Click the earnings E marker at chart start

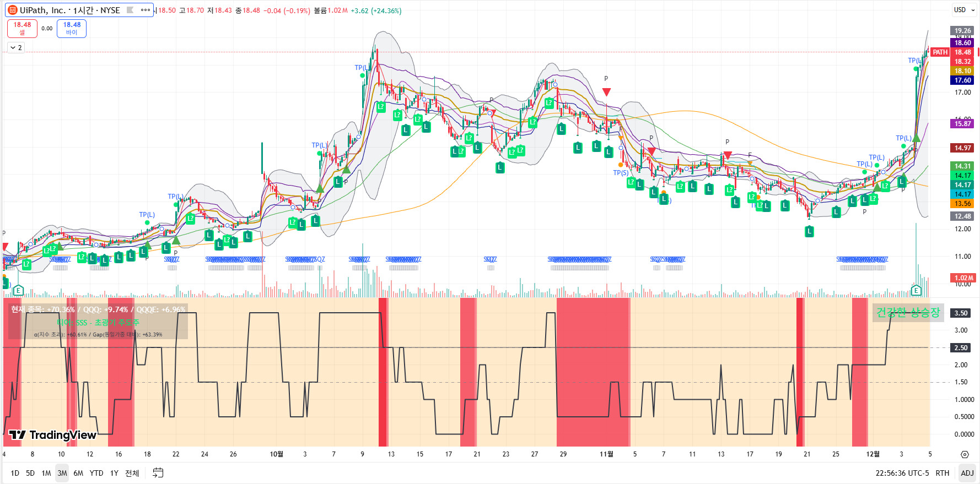(x=18, y=290)
